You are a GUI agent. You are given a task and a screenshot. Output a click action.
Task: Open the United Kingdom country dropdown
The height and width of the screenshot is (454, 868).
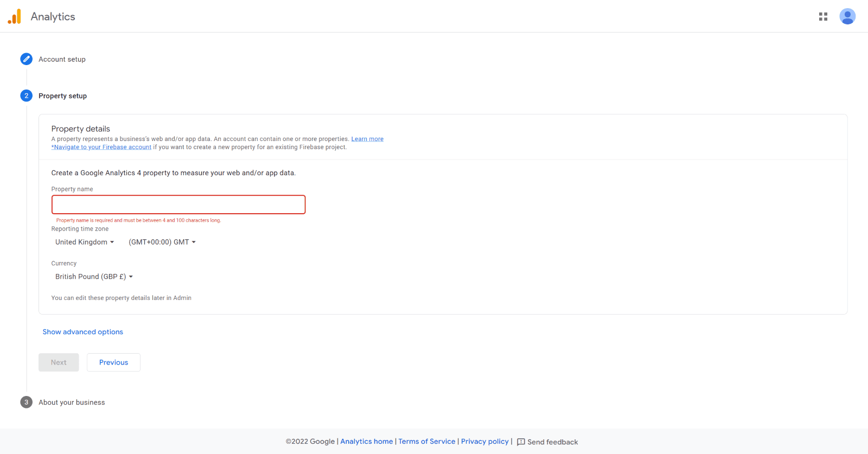(85, 242)
